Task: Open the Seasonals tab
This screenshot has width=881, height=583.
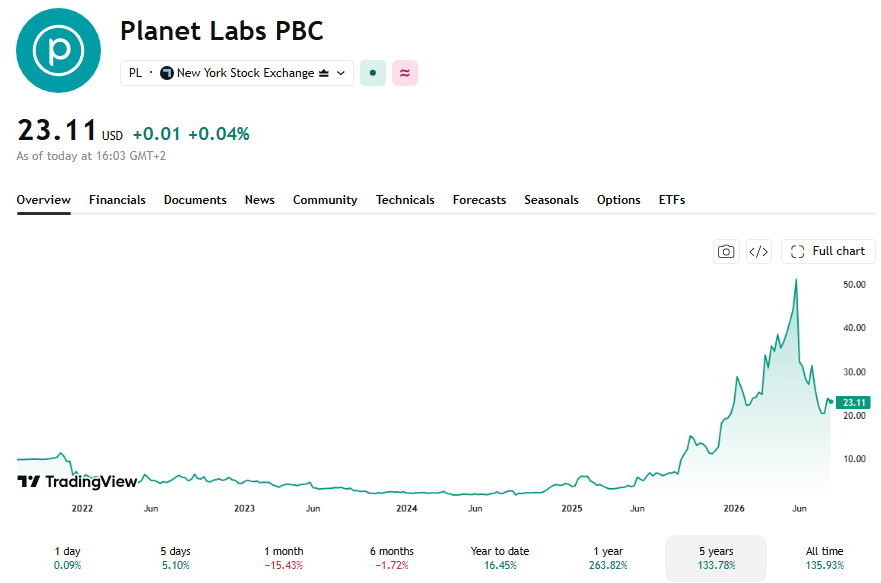Action: click(x=551, y=200)
